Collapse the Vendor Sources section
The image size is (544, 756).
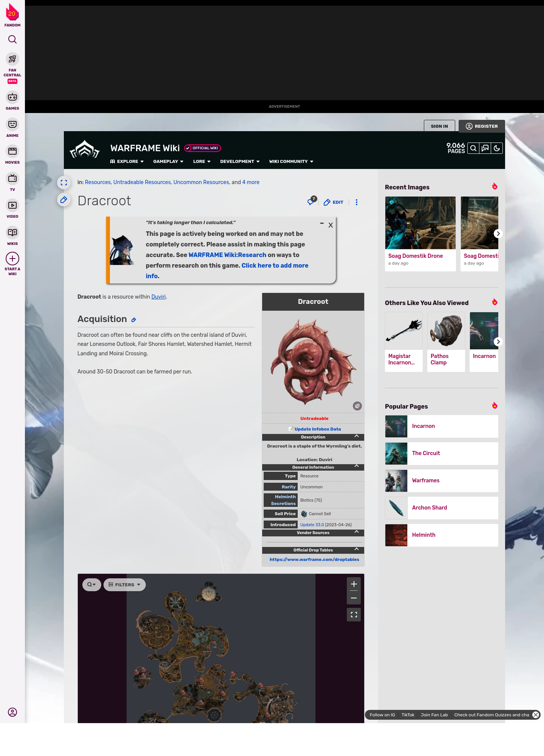pos(357,532)
